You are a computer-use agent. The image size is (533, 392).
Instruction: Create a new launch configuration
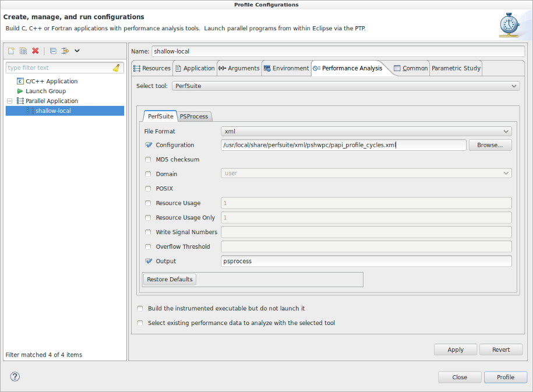[x=11, y=51]
